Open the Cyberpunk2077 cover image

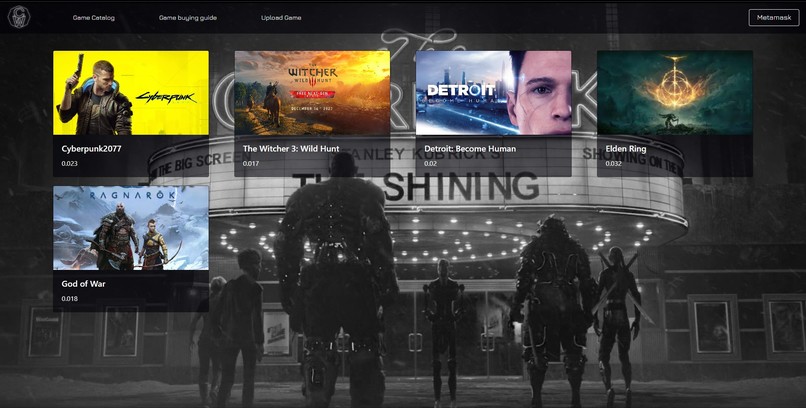[x=131, y=93]
